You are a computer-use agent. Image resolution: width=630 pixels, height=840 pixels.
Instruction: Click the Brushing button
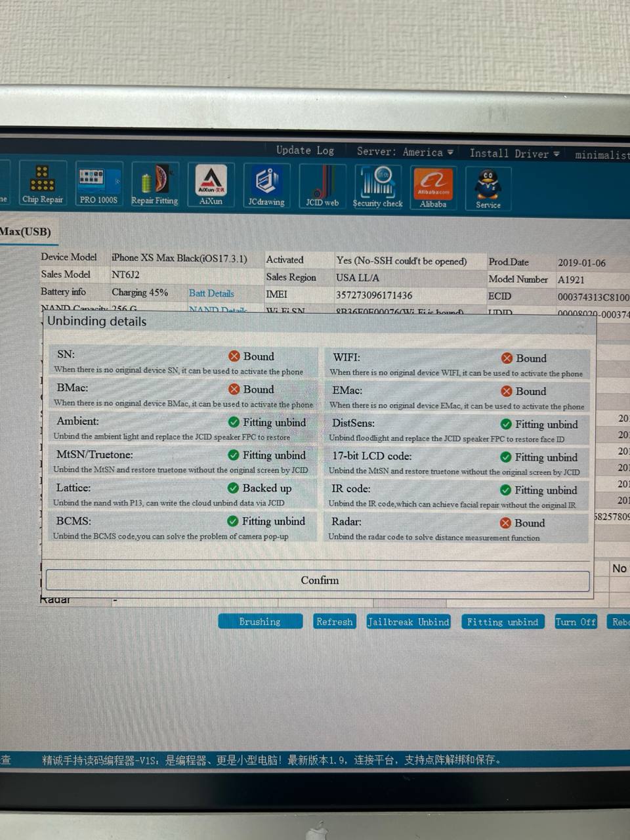point(260,621)
